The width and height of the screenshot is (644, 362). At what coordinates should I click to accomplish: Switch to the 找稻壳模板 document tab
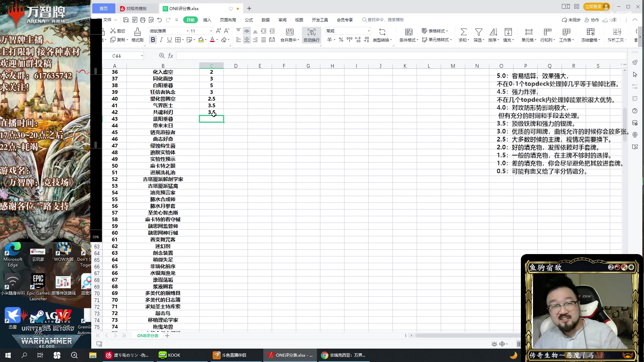click(137, 8)
